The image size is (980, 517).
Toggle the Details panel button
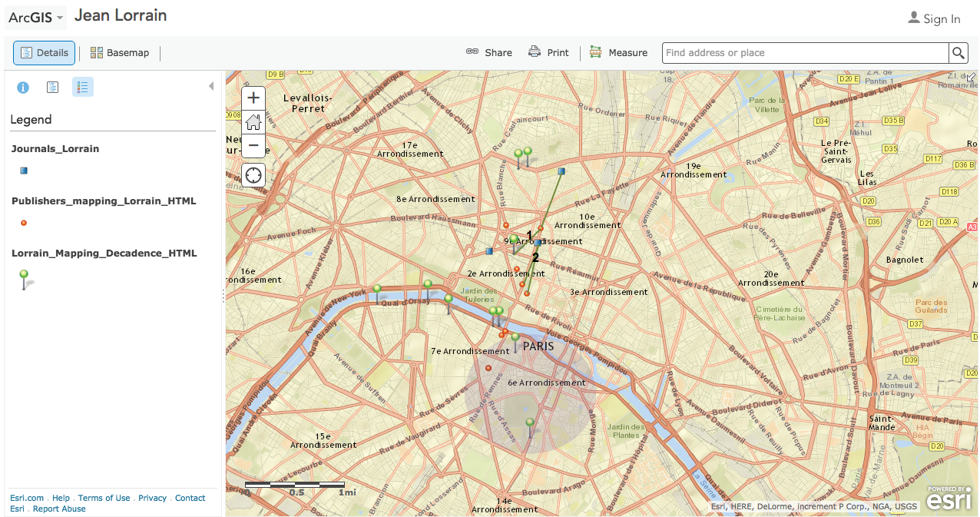[x=45, y=53]
